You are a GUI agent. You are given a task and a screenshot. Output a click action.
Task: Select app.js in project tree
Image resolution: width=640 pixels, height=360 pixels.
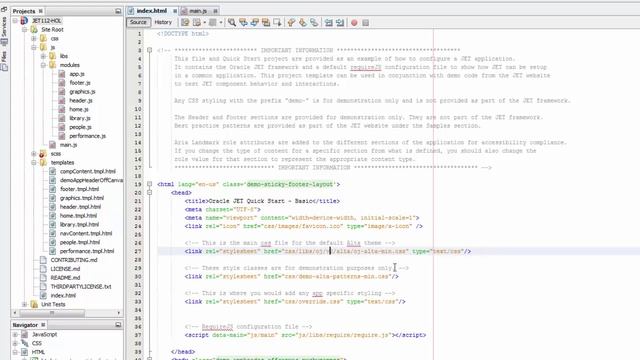point(77,74)
